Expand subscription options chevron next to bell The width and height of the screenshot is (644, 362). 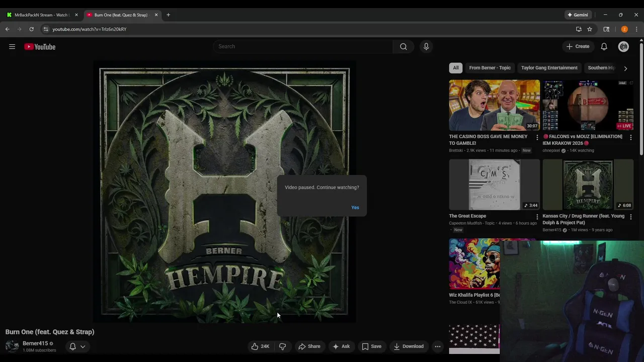coord(83,346)
